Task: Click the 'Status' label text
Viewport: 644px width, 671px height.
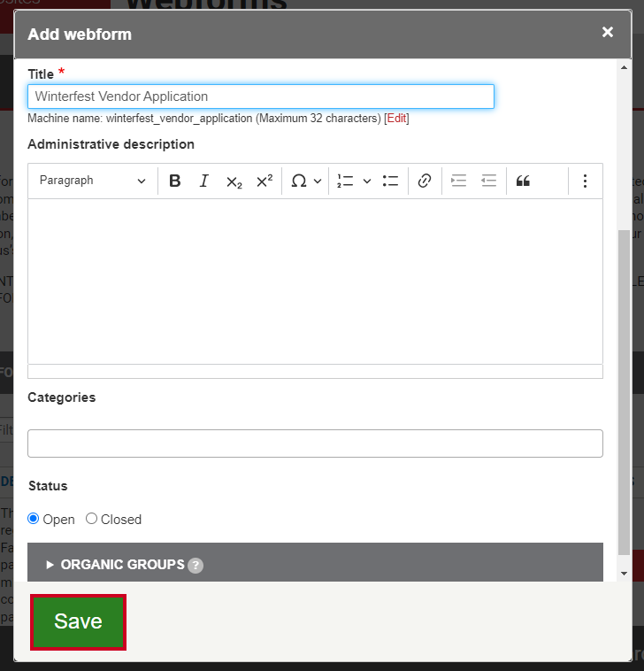Action: [48, 486]
